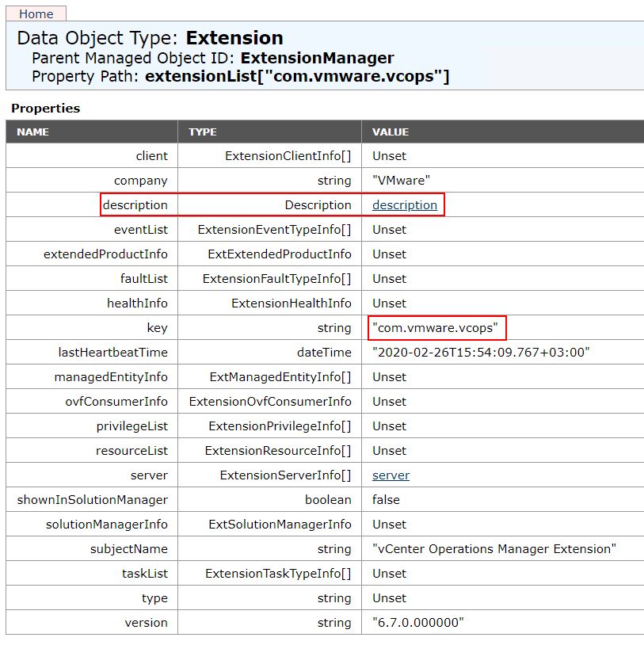This screenshot has width=644, height=645.
Task: Click the eventList property name
Action: point(141,230)
